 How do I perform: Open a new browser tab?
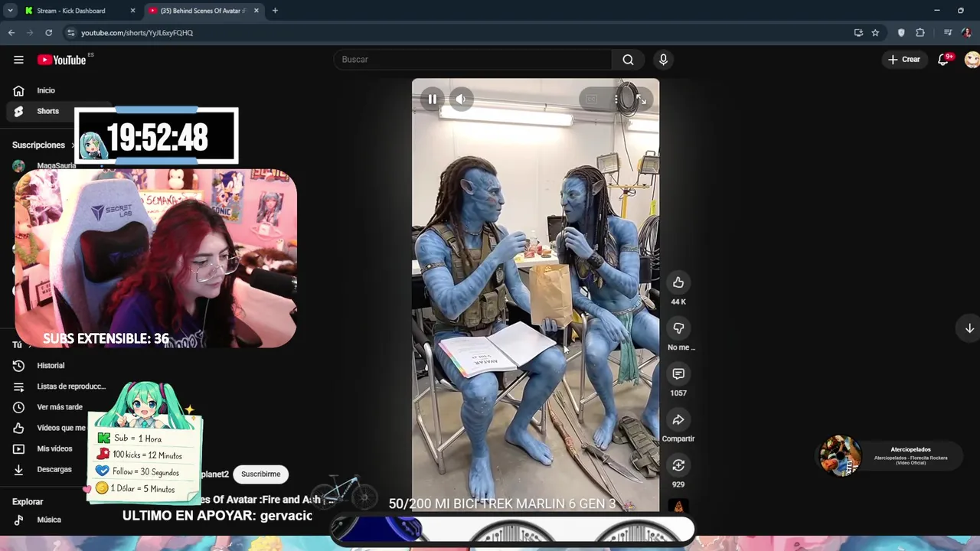coord(275,11)
